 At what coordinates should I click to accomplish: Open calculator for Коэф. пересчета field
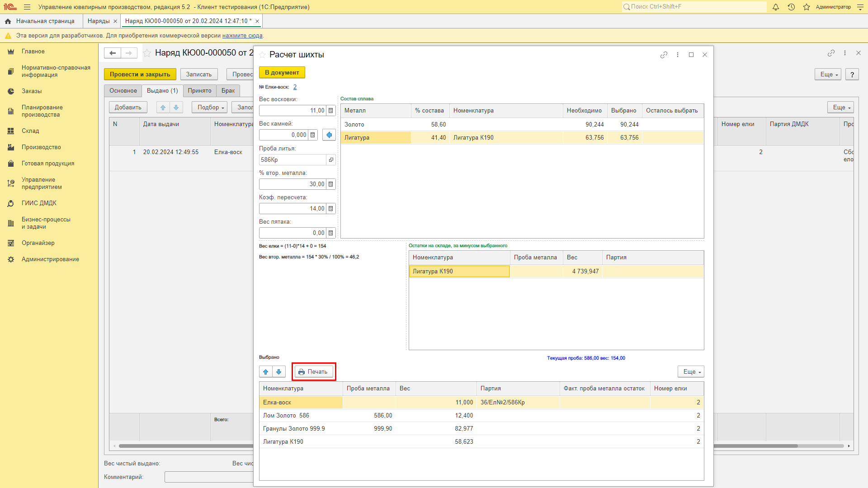tap(331, 208)
